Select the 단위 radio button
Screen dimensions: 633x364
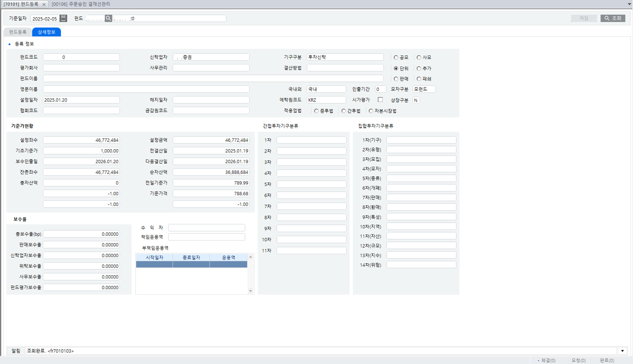(x=396, y=68)
